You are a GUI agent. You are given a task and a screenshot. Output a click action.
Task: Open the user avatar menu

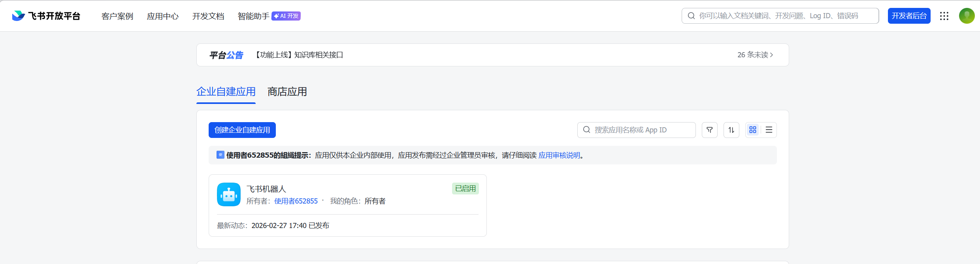tap(967, 16)
